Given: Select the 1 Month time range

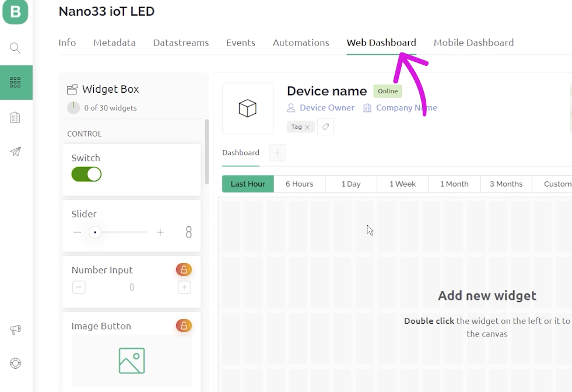Looking at the screenshot, I should point(455,184).
